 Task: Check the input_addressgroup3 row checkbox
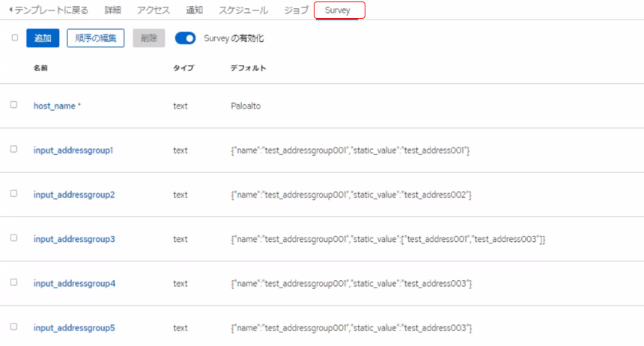(x=13, y=237)
